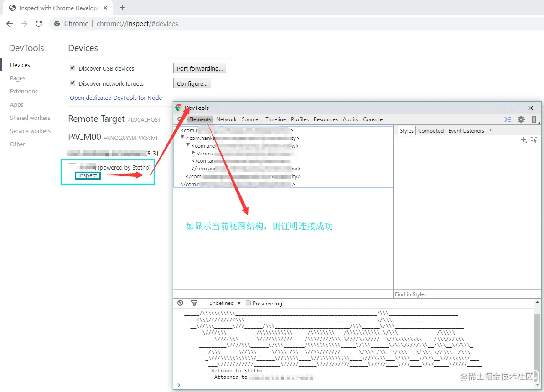Reload the chrome://inspect page
Image resolution: width=544 pixels, height=392 pixels.
(x=39, y=24)
